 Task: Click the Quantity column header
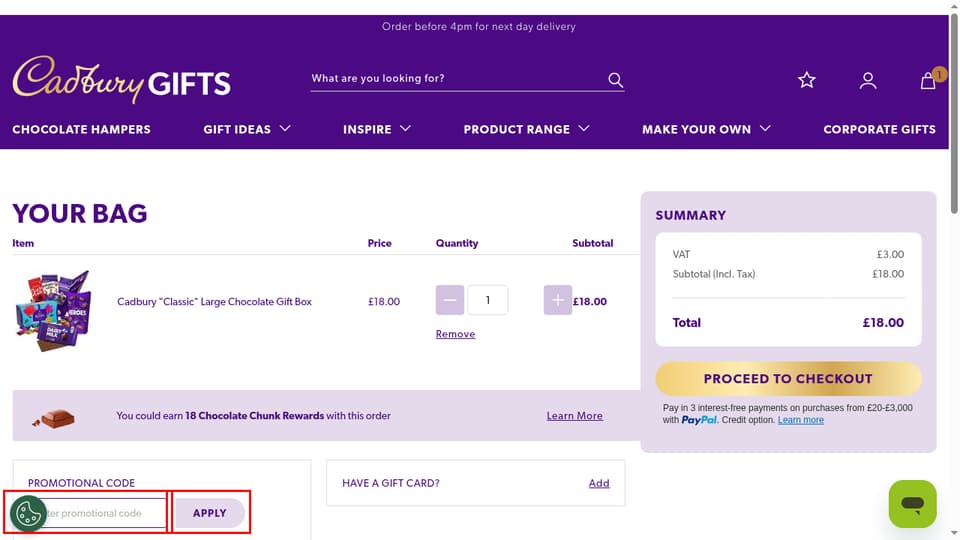(457, 243)
